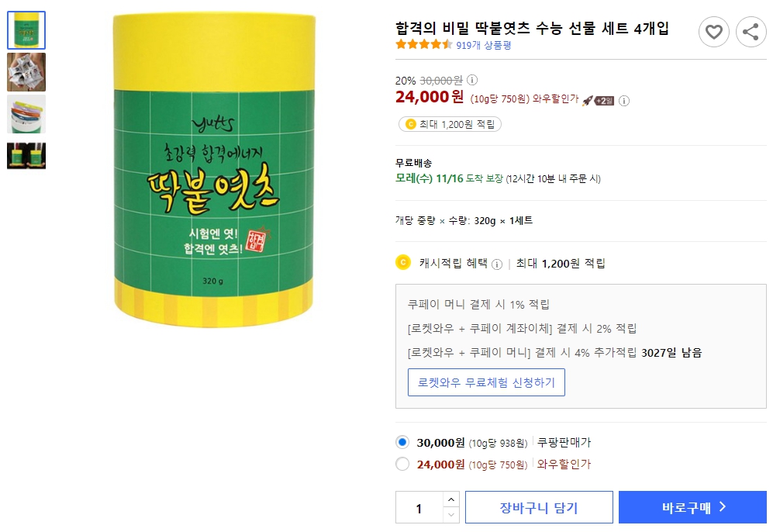Click the 장바구니 담기 button
773x532 pixels.
(x=538, y=508)
